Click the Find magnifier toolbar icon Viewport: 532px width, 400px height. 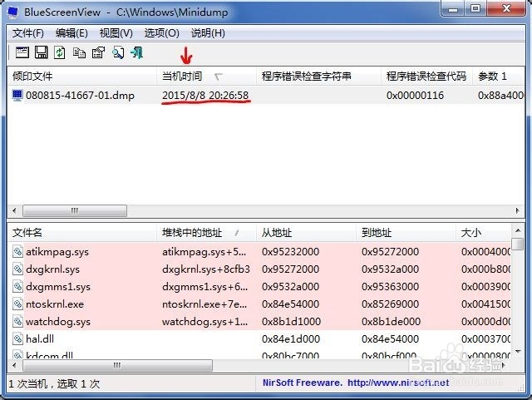(118, 52)
